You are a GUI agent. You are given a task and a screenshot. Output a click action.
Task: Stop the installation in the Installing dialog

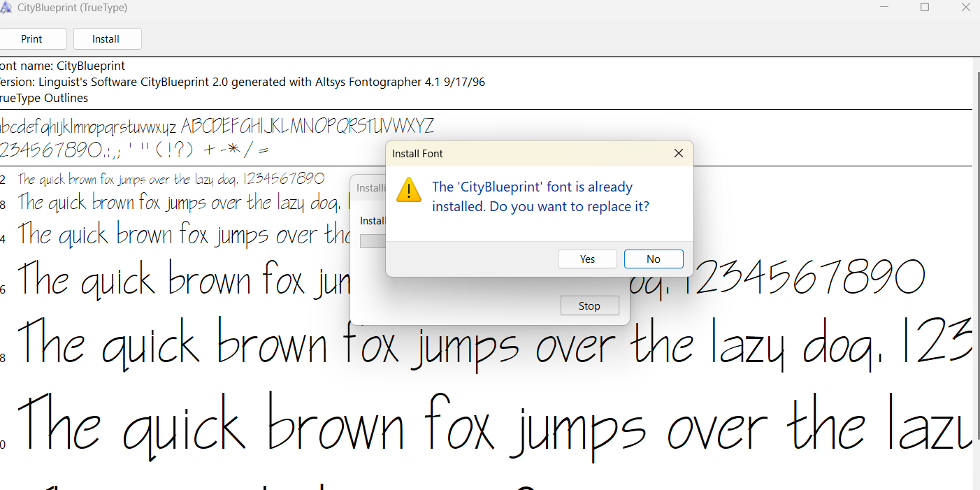pos(589,305)
